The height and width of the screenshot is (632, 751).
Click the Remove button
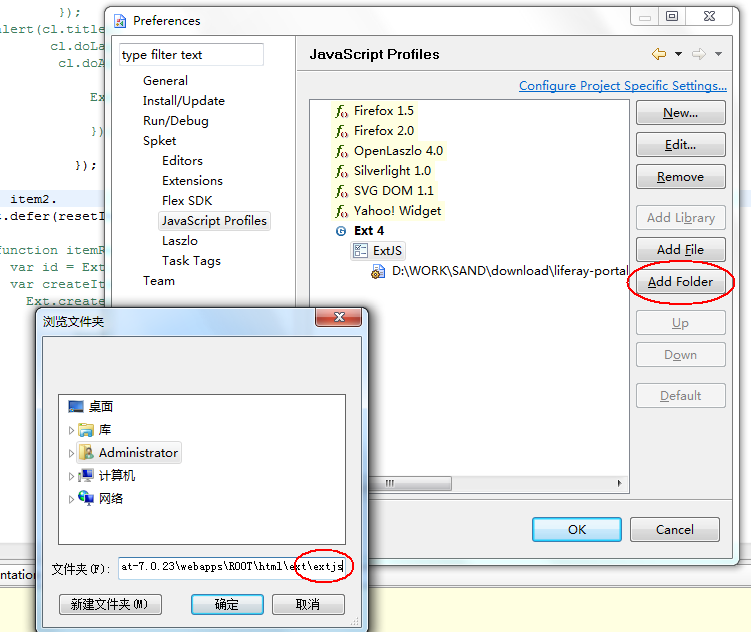point(681,177)
